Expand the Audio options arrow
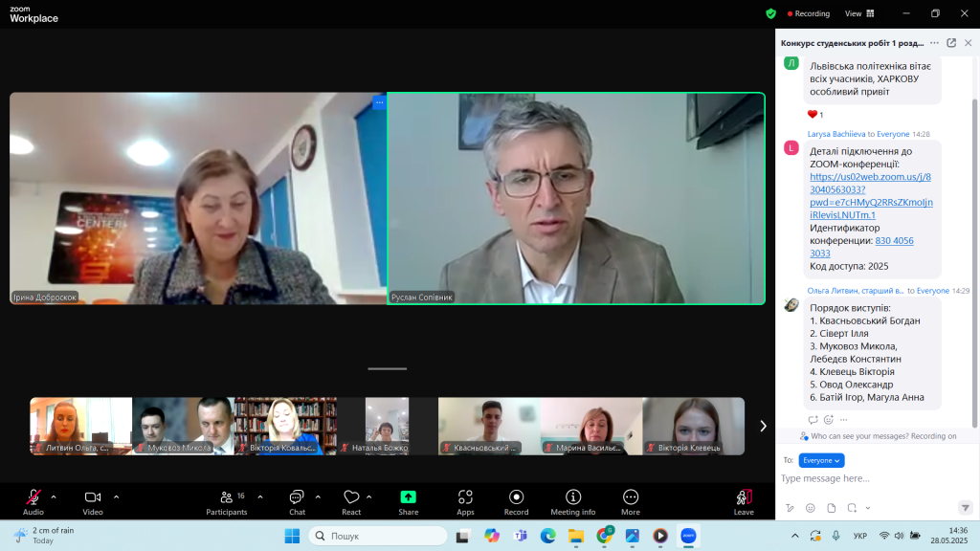This screenshot has width=980, height=551. [54, 496]
